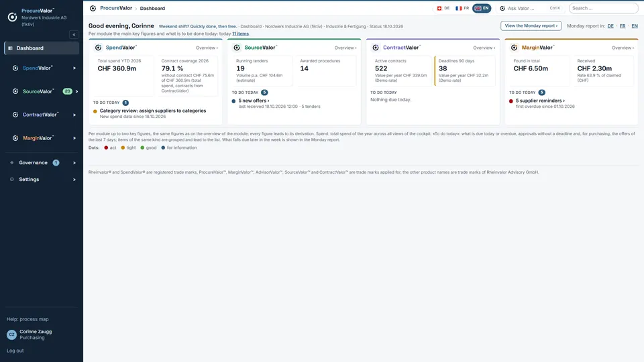Image resolution: width=644 pixels, height=362 pixels.
Task: Click the SourceValor icon in sidebar
Action: 15,92
